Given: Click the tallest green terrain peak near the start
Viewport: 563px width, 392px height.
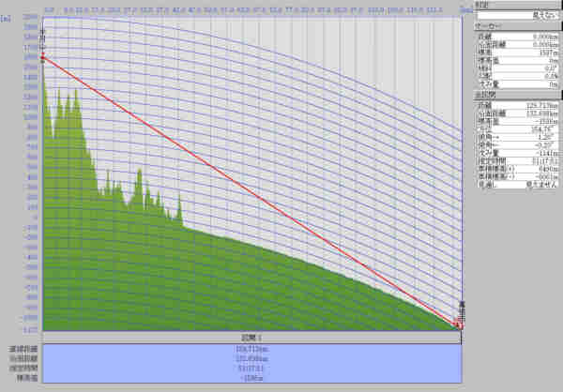Looking at the screenshot, I should click(45, 79).
